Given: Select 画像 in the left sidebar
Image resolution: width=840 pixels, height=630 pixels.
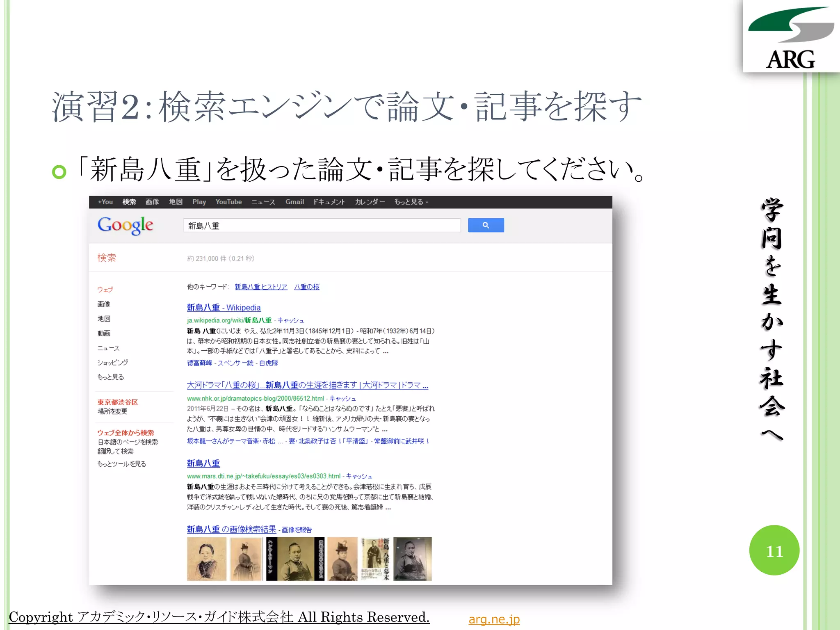Looking at the screenshot, I should [x=104, y=304].
